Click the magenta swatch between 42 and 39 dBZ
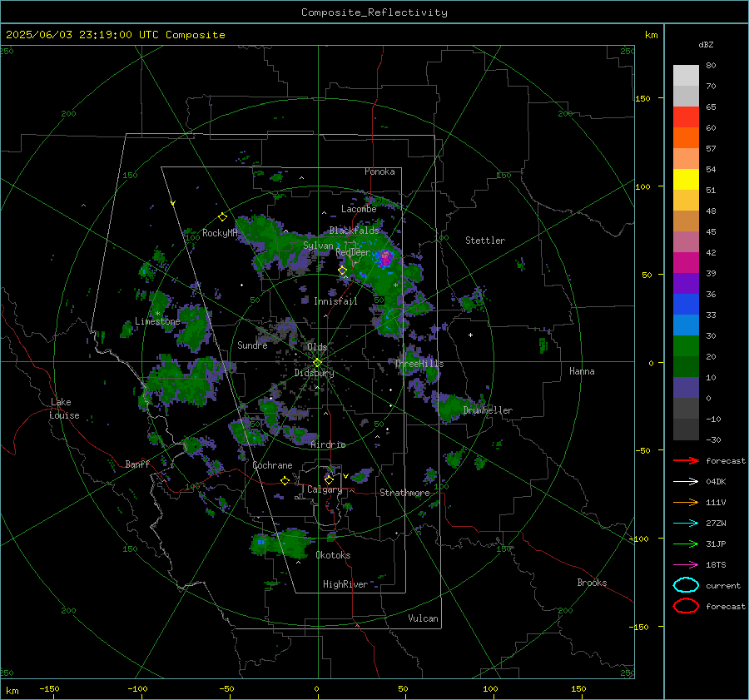The image size is (749, 700). click(x=686, y=262)
